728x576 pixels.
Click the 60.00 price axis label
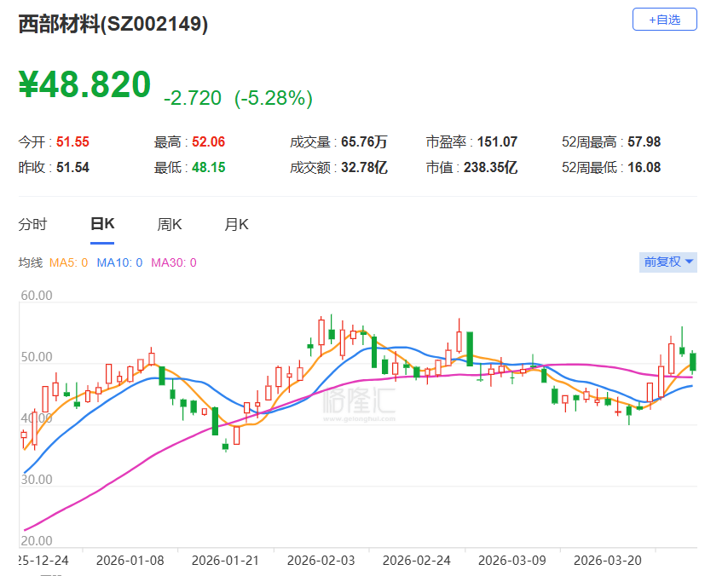[x=37, y=297]
